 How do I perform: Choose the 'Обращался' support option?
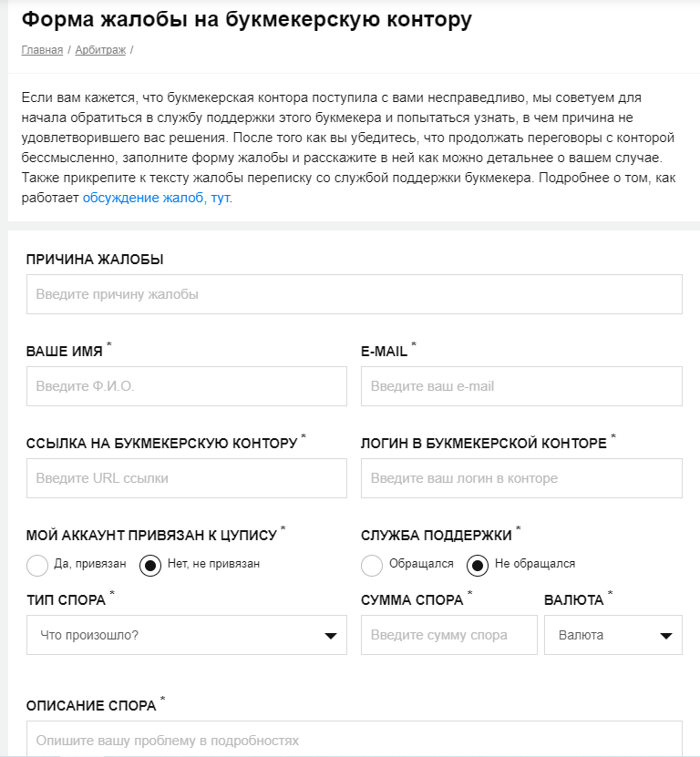pyautogui.click(x=372, y=566)
